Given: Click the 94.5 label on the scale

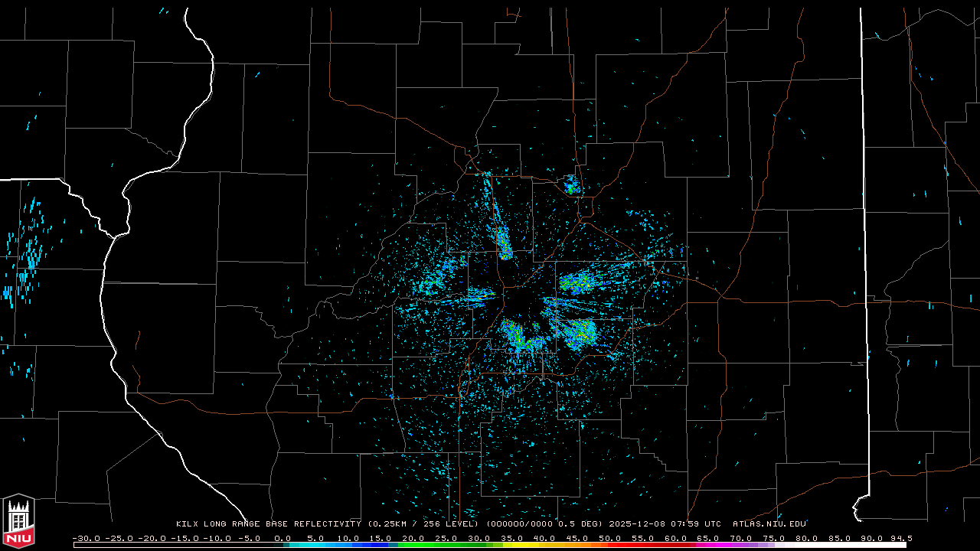Looking at the screenshot, I should [x=900, y=538].
